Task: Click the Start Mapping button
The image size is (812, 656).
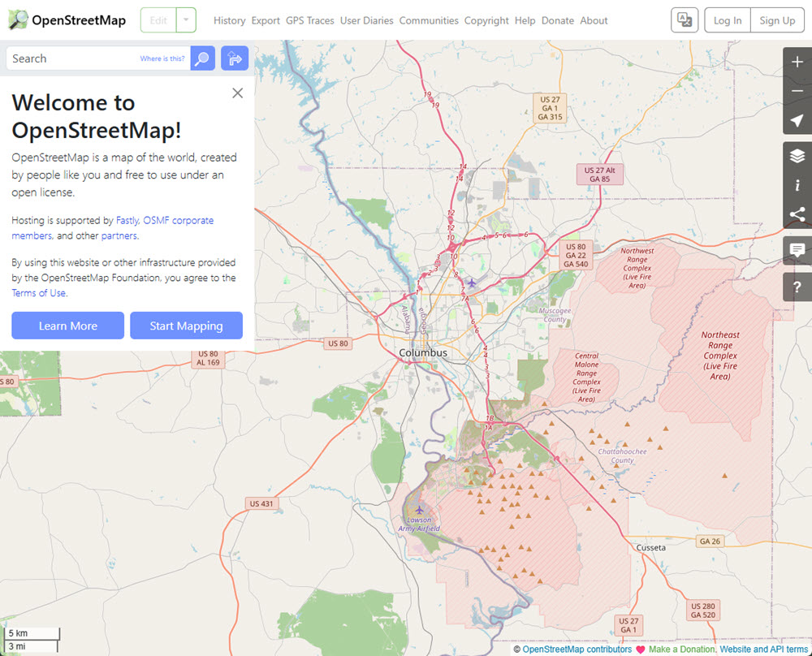Action: tap(187, 326)
